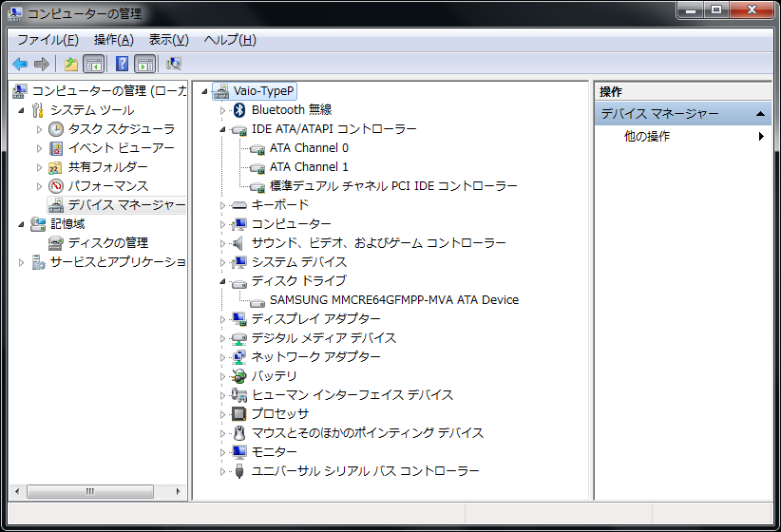Select the Bluetooth 無線 device category
Screen dimensions: 781x532
[x=291, y=110]
